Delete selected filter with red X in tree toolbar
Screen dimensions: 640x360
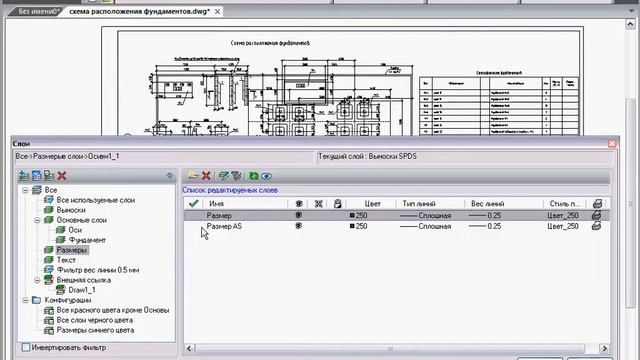tap(62, 176)
